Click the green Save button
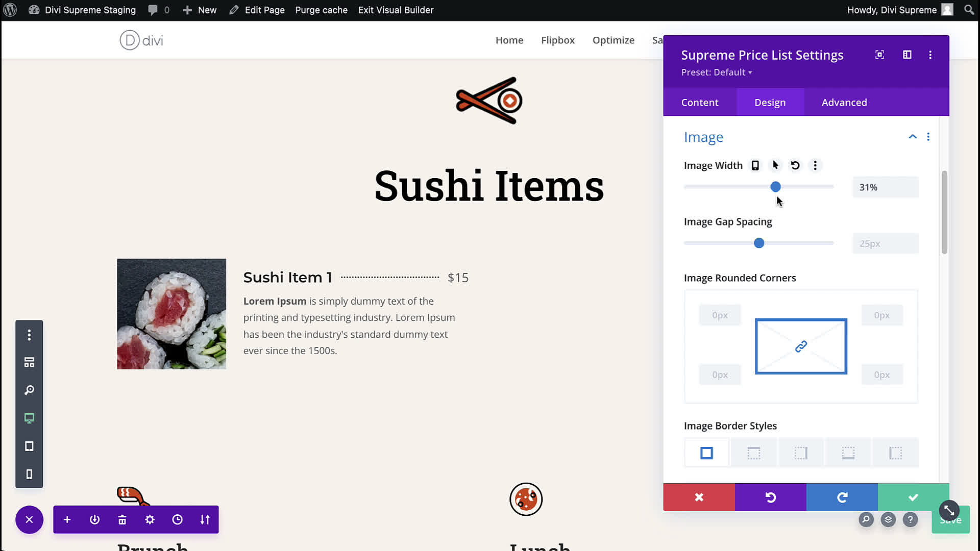This screenshot has width=980, height=551. click(x=950, y=520)
